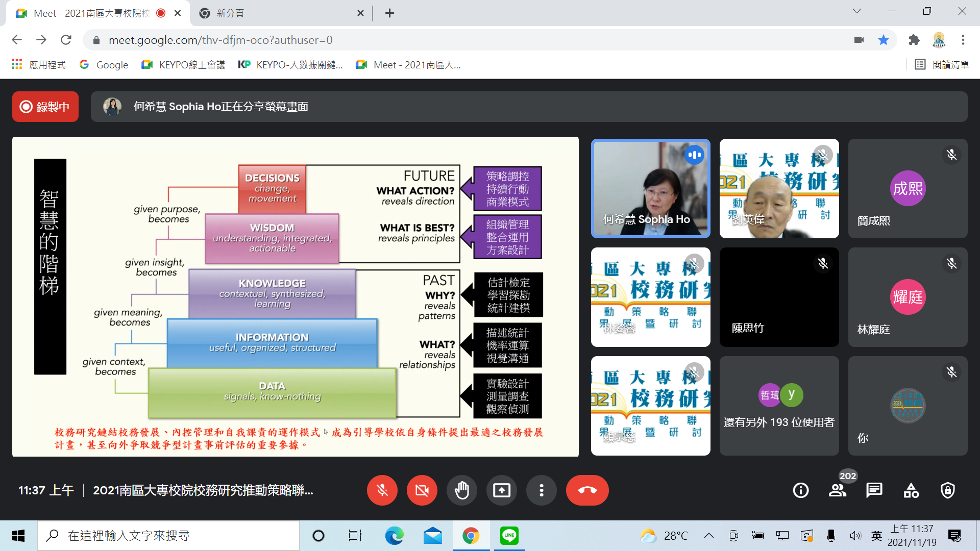The width and height of the screenshot is (980, 551).
Task: Click the 錄製中 recording button
Action: coord(45,107)
